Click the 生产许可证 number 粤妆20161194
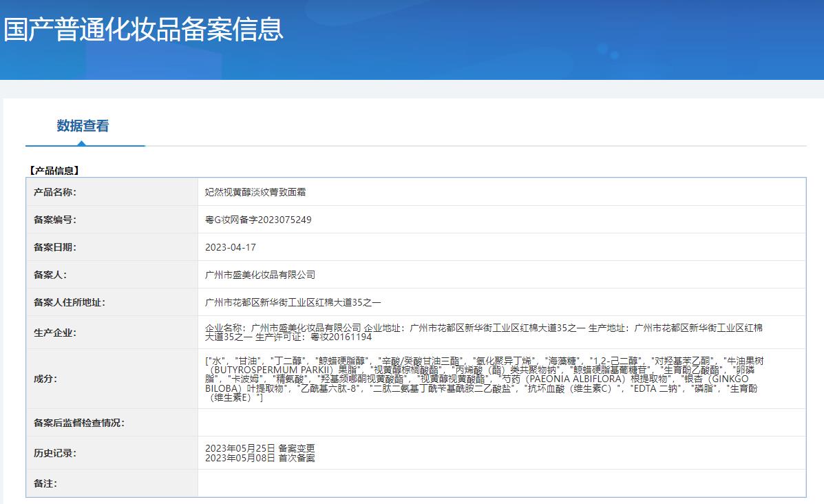 tap(341, 337)
